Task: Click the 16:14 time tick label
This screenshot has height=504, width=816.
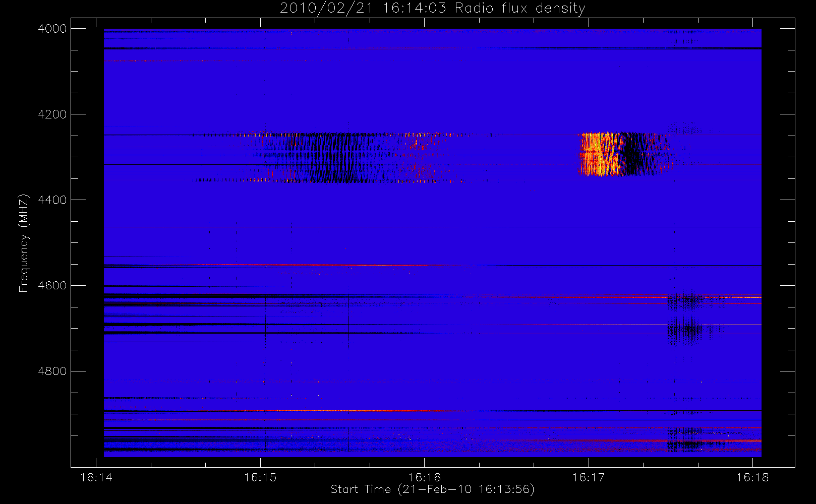Action: pyautogui.click(x=96, y=477)
